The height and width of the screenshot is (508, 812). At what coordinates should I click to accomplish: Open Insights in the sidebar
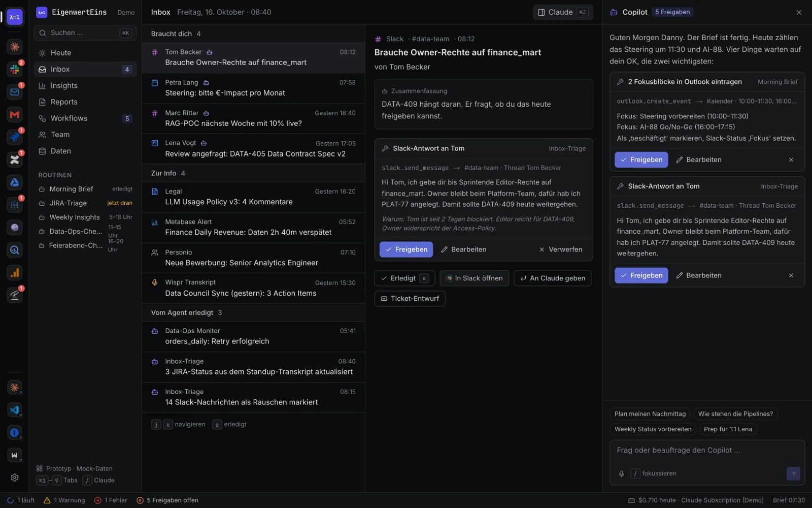[x=85, y=86]
